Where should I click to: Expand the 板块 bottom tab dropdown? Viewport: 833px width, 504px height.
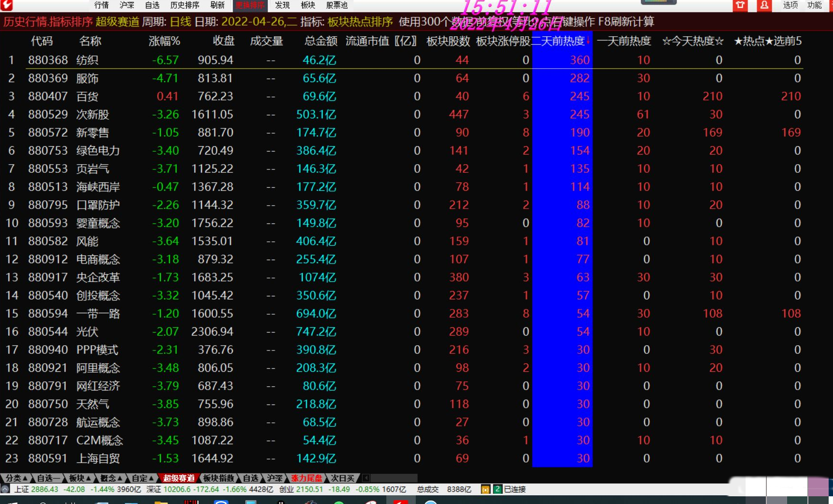[80, 478]
